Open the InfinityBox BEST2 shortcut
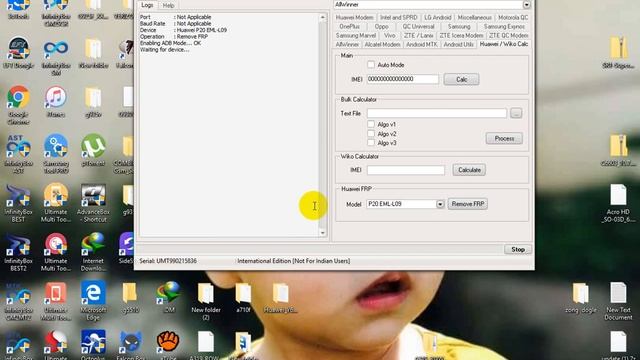640x360 pixels. click(x=18, y=252)
